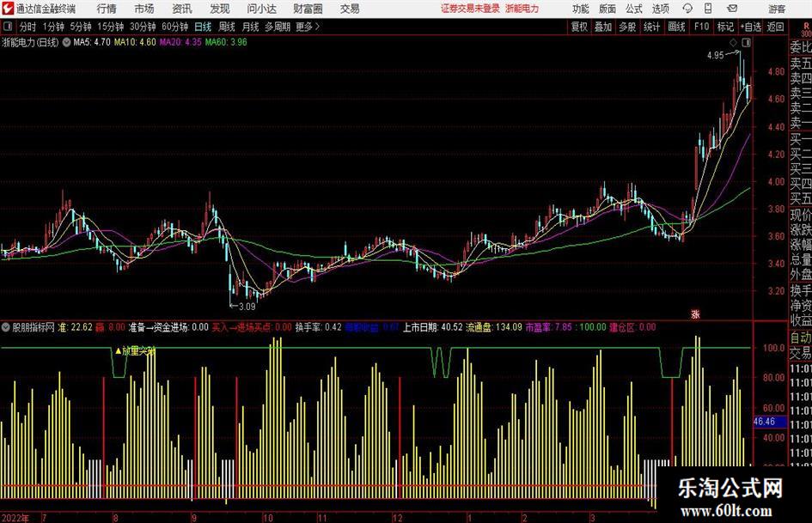
Task: Click the MA60: 3.96 value label
Action: click(226, 42)
